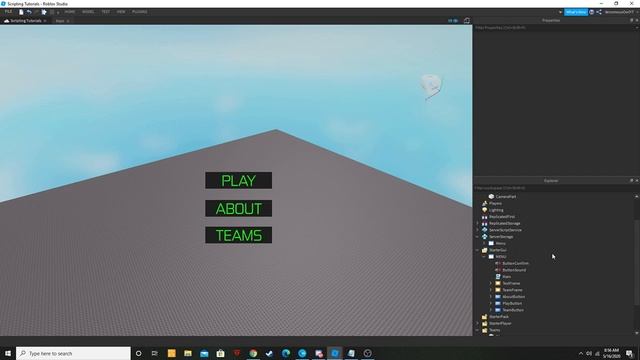Click the smiley feedback icon in top bar
Image resolution: width=640 pixels, height=360 pixels.
(592, 12)
